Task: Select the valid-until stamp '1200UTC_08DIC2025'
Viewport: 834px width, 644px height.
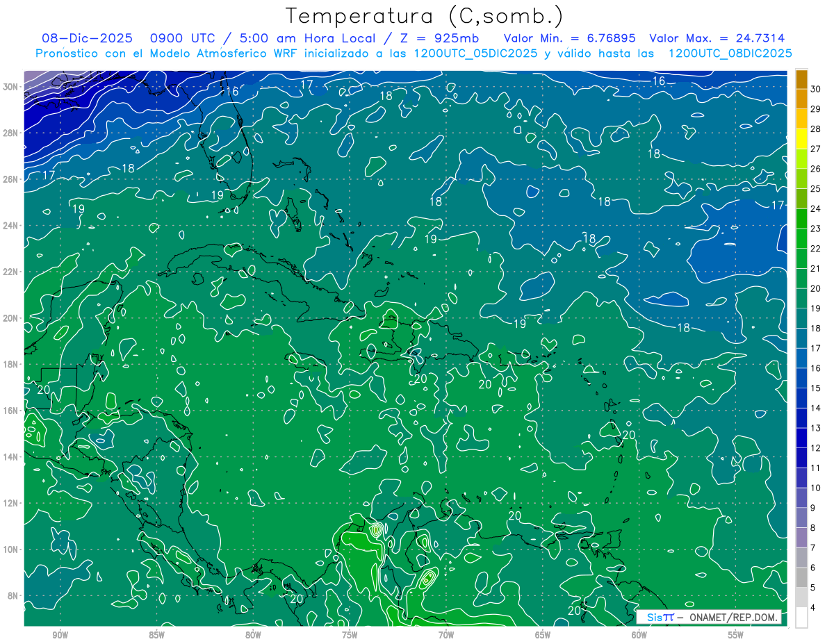Action: point(730,53)
